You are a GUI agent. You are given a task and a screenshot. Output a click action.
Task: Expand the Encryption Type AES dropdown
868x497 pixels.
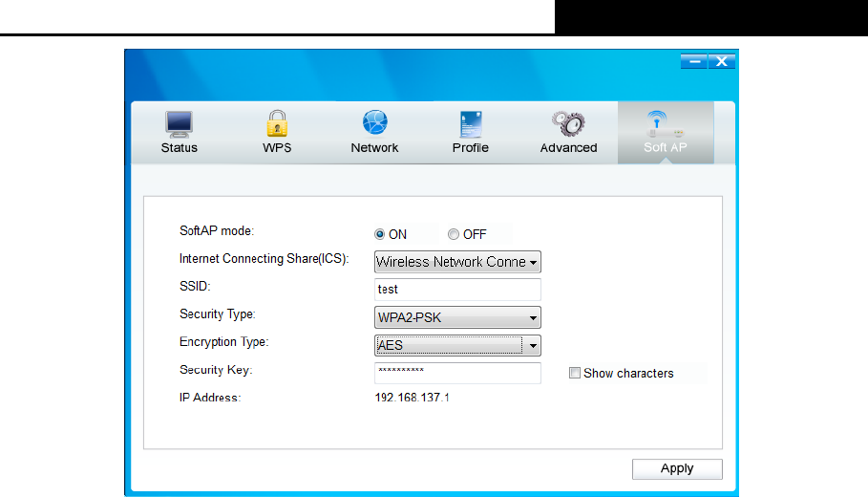coord(457,345)
